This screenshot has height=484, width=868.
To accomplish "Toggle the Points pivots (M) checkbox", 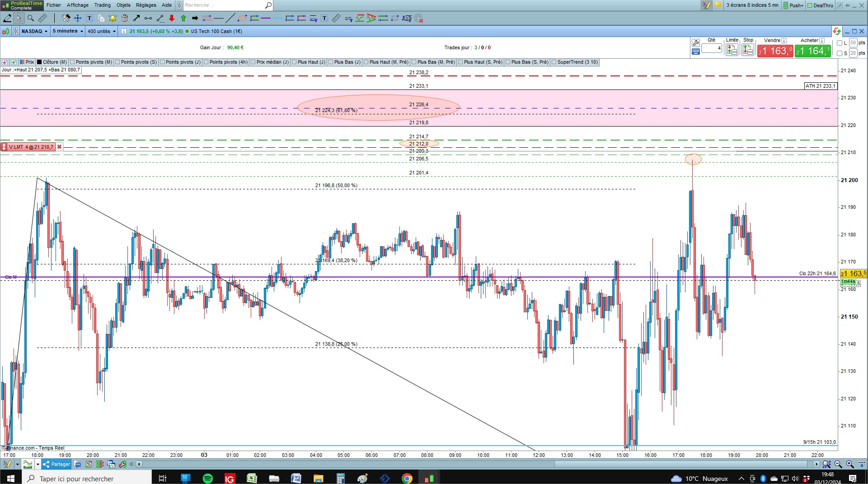I will click(72, 62).
